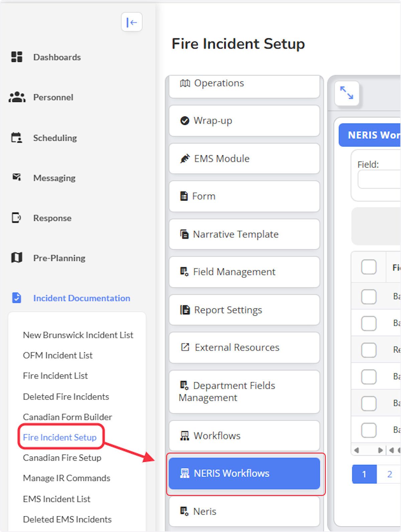401x532 pixels.
Task: Select the Wrap-up setup tab
Action: point(244,121)
